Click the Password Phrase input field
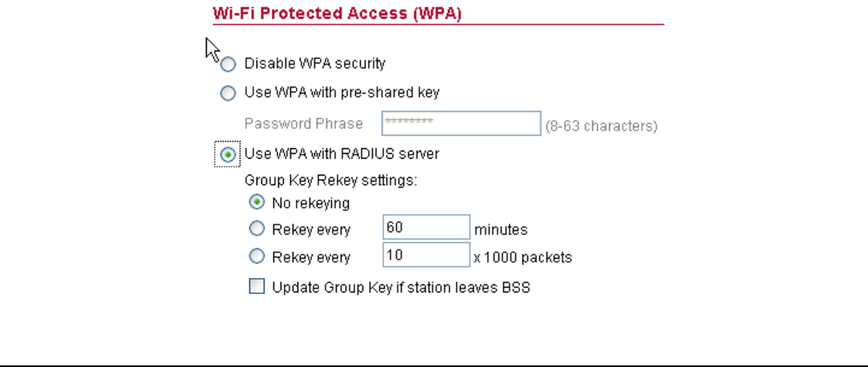This screenshot has width=868, height=367. pos(462,123)
